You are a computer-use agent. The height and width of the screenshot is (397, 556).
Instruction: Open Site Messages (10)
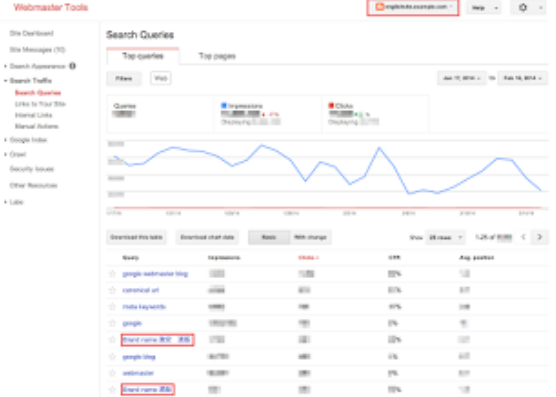tap(38, 50)
